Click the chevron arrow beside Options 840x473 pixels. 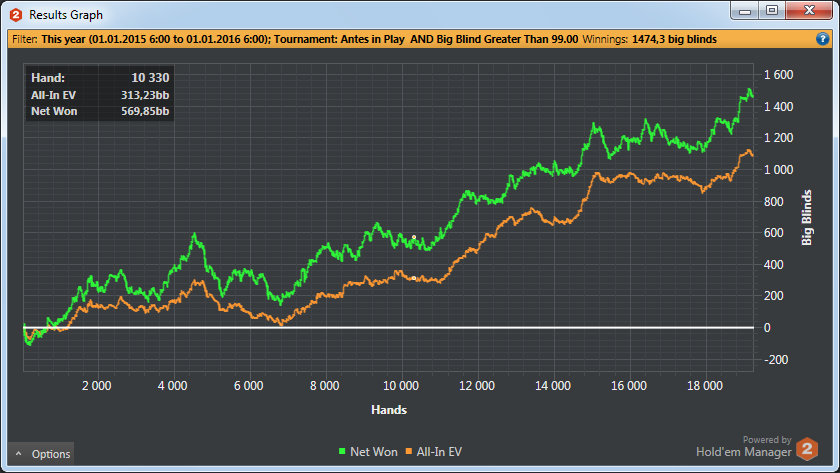17,454
